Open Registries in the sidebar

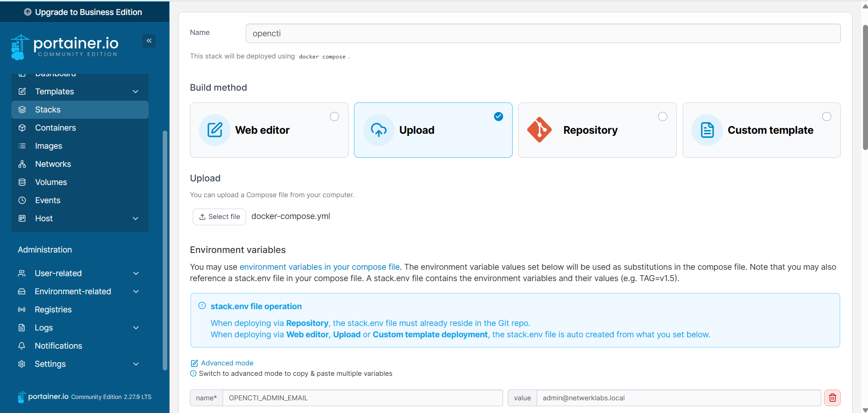point(80,310)
